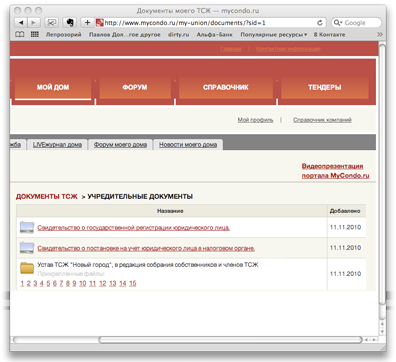This screenshot has width=396, height=362.
Task: Open the search magnifier dropdown
Action: pos(338,23)
